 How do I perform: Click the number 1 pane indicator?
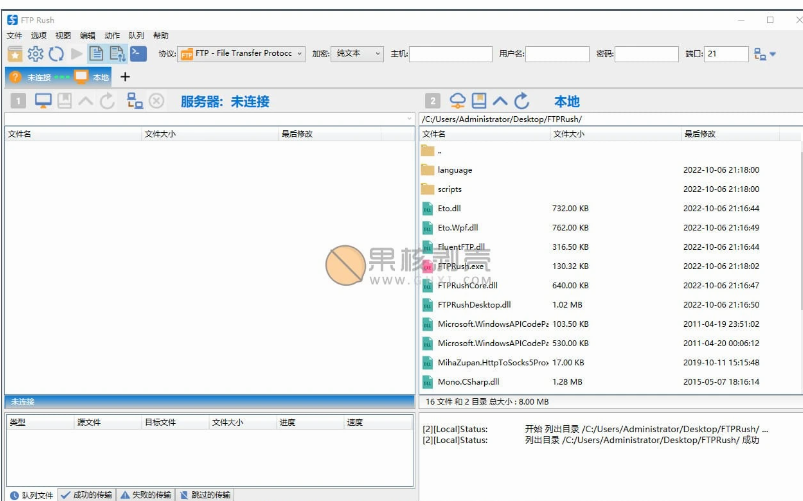coord(18,101)
